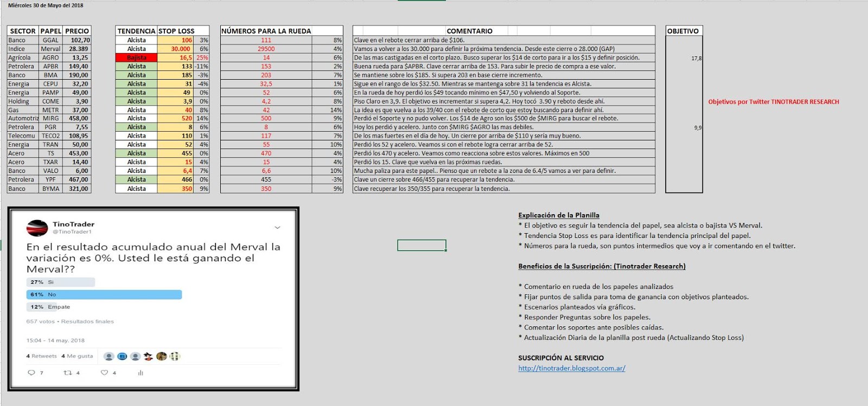Image resolution: width=868 pixels, height=406 pixels.
Task: Select the AGRO price cell '13,25'
Action: tap(77, 57)
